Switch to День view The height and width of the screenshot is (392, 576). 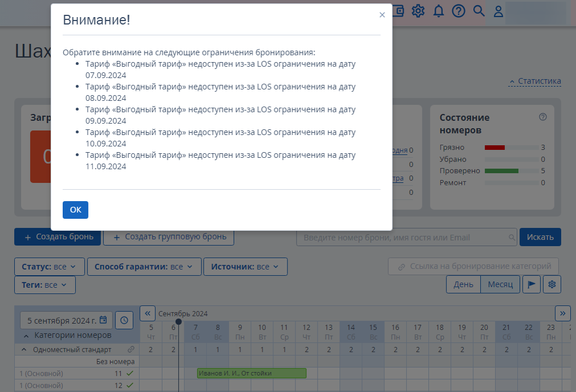click(463, 284)
